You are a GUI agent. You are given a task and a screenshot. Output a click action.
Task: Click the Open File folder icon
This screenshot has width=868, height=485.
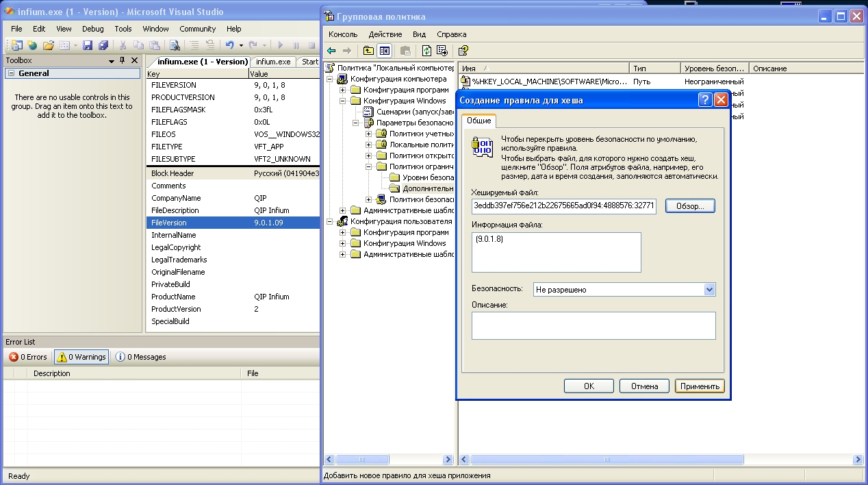[49, 45]
